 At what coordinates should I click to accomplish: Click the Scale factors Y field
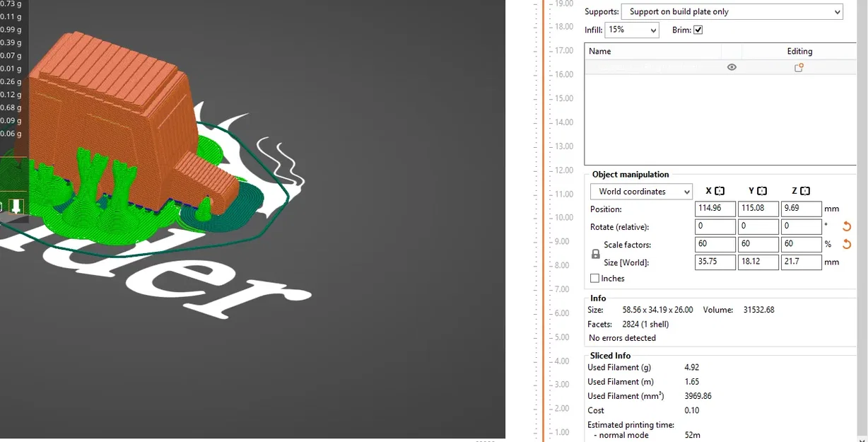(x=758, y=245)
